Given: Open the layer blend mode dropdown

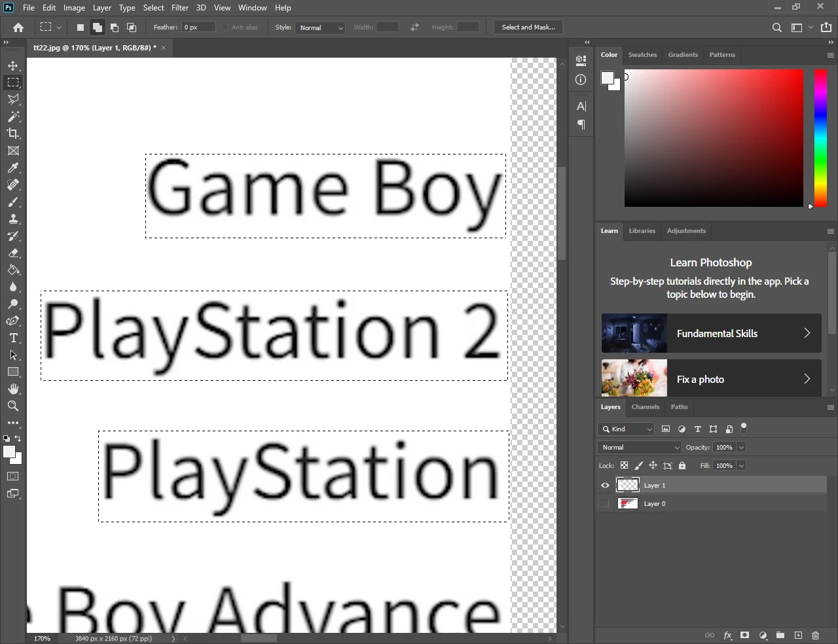Looking at the screenshot, I should [x=640, y=448].
